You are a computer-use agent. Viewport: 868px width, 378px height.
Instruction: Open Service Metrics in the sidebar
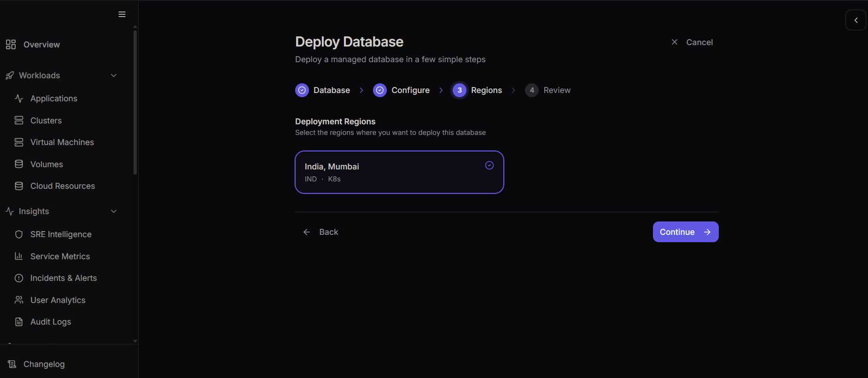click(60, 256)
